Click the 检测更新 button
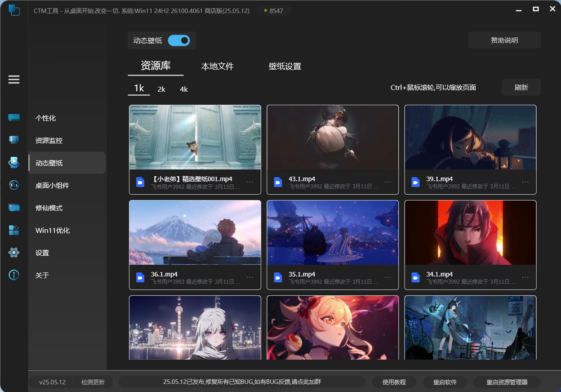Viewport: 561px width, 392px height. coord(93,382)
